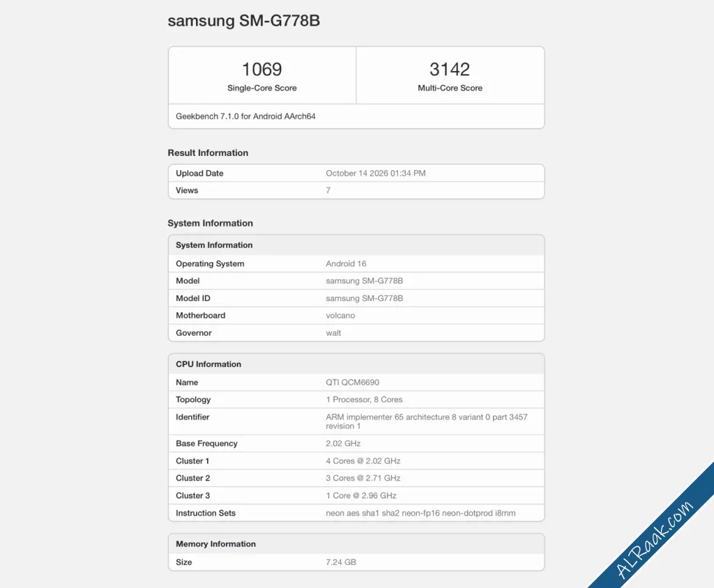This screenshot has height=588, width=714.
Task: Click the Views row label
Action: (x=187, y=191)
